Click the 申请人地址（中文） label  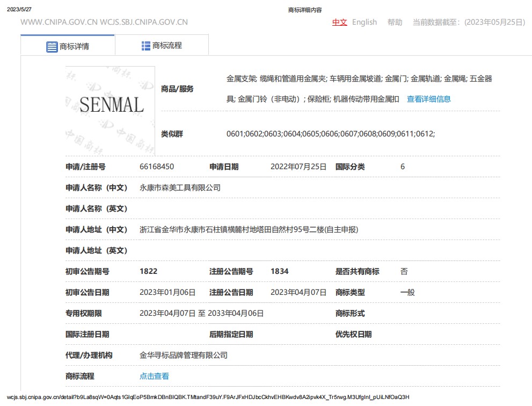coord(96,230)
